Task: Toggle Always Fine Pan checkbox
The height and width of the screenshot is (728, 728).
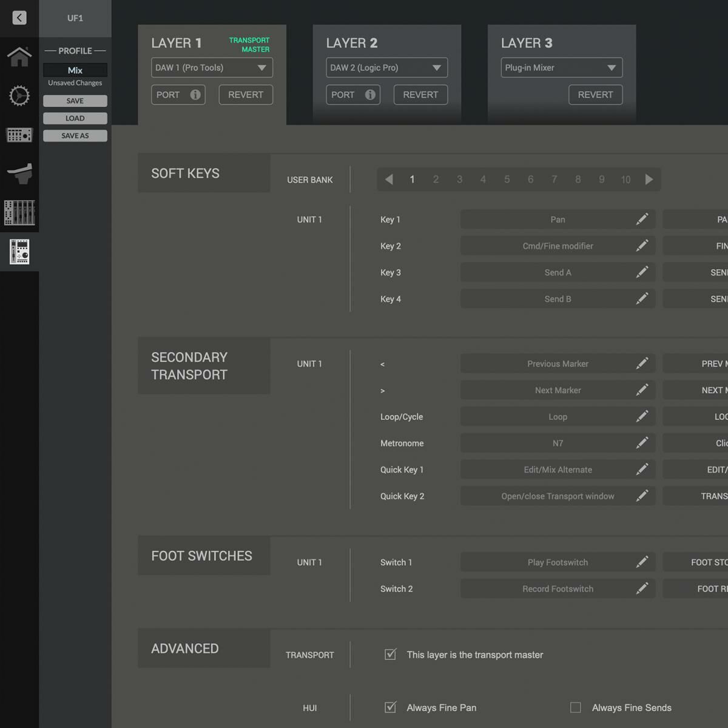Action: (391, 707)
